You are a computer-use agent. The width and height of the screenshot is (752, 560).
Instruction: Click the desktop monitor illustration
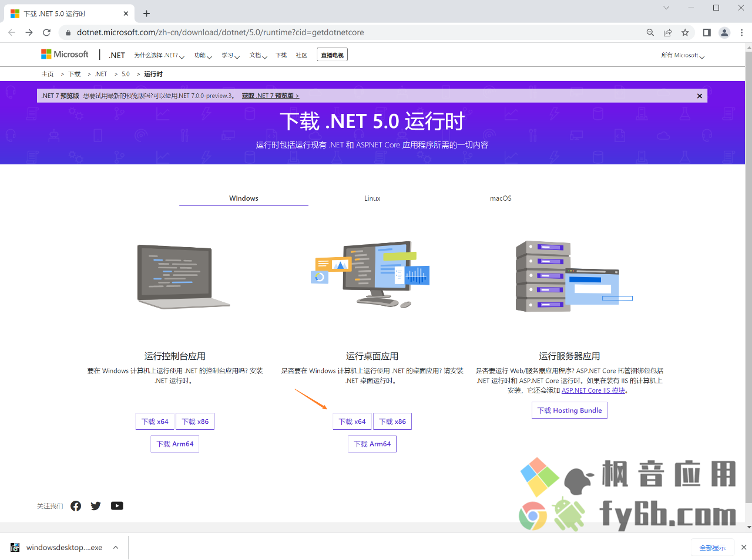[x=370, y=274]
